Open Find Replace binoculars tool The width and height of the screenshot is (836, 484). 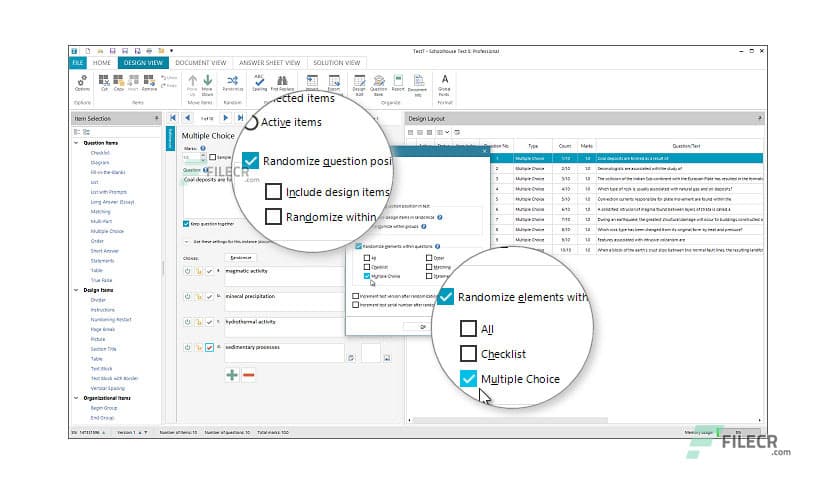[282, 83]
